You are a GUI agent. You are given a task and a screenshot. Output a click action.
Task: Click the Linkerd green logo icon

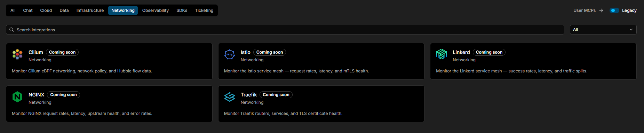point(442,54)
